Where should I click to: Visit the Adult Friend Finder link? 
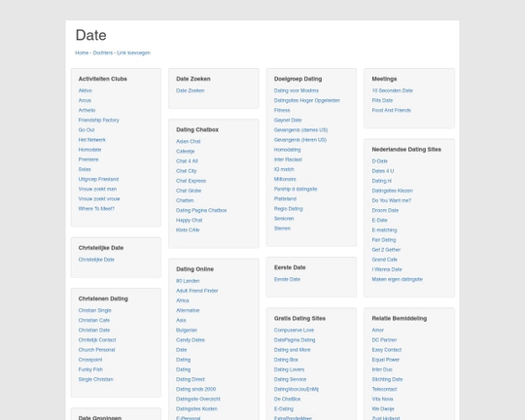click(196, 291)
